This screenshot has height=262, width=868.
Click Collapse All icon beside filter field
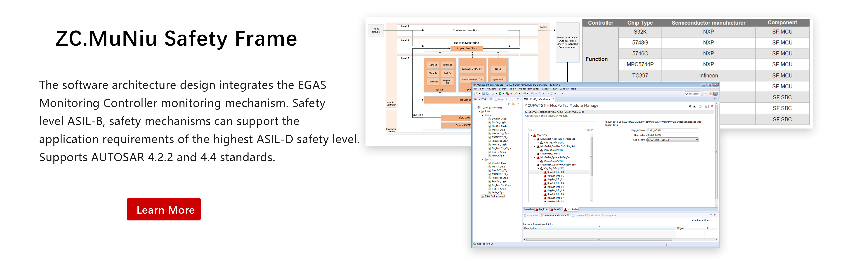pos(585,130)
